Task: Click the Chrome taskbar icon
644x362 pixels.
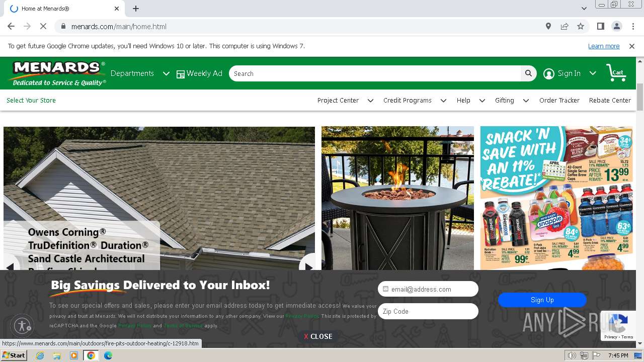Action: point(91,355)
